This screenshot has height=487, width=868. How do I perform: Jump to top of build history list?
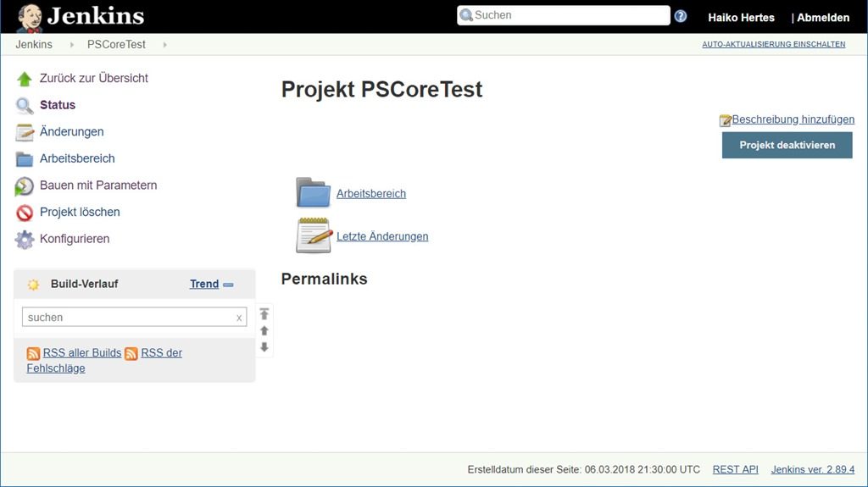[264, 313]
